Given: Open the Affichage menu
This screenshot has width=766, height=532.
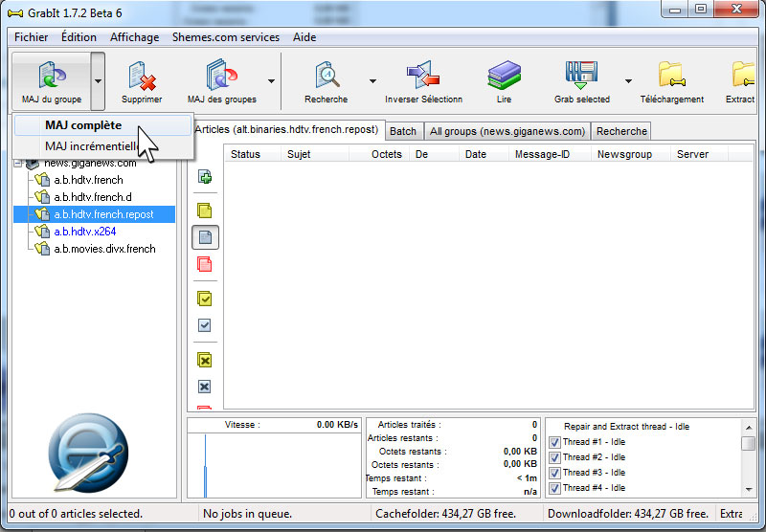Looking at the screenshot, I should (134, 37).
